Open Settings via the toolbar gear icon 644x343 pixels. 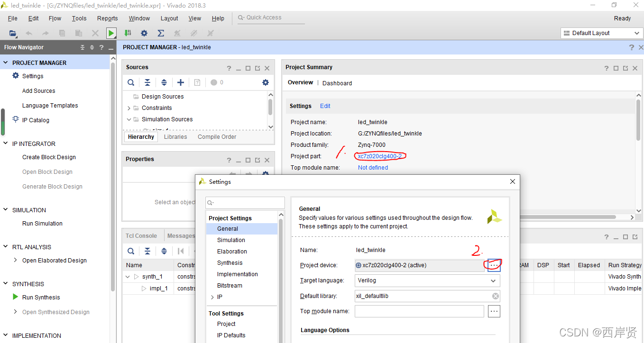click(144, 33)
